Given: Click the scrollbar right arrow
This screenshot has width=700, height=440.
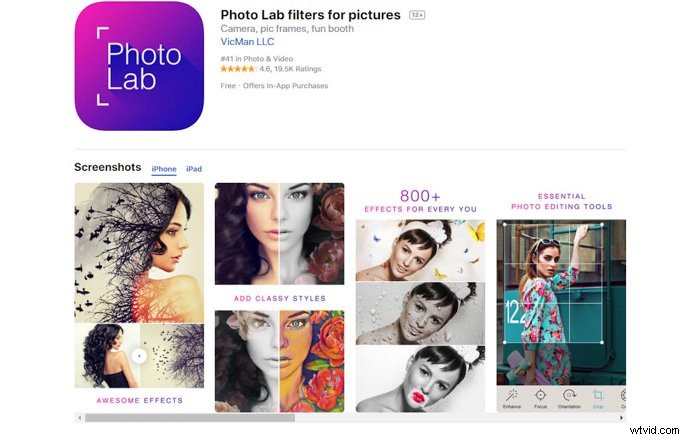Looking at the screenshot, I should tap(621, 418).
